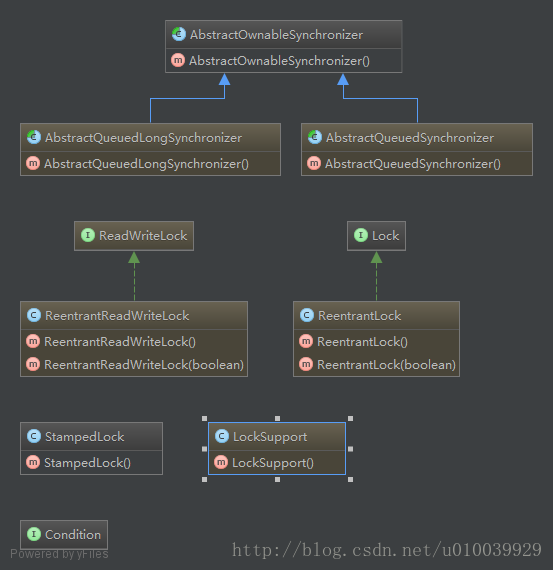Select the ReentrantLock(boolean) constructor text

[386, 365]
